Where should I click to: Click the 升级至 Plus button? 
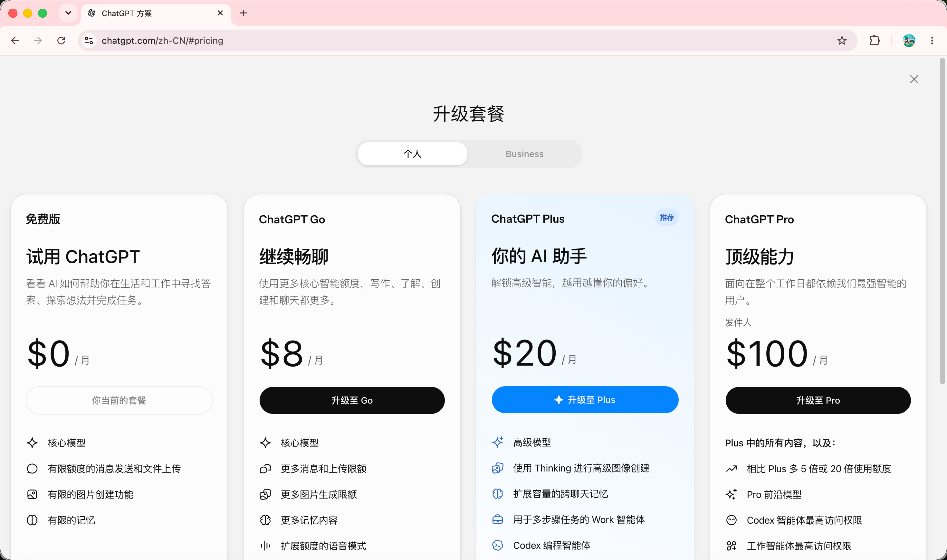tap(585, 400)
